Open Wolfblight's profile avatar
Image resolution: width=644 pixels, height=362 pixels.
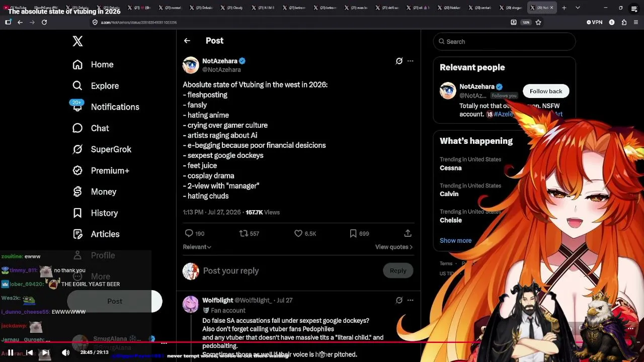tap(191, 305)
